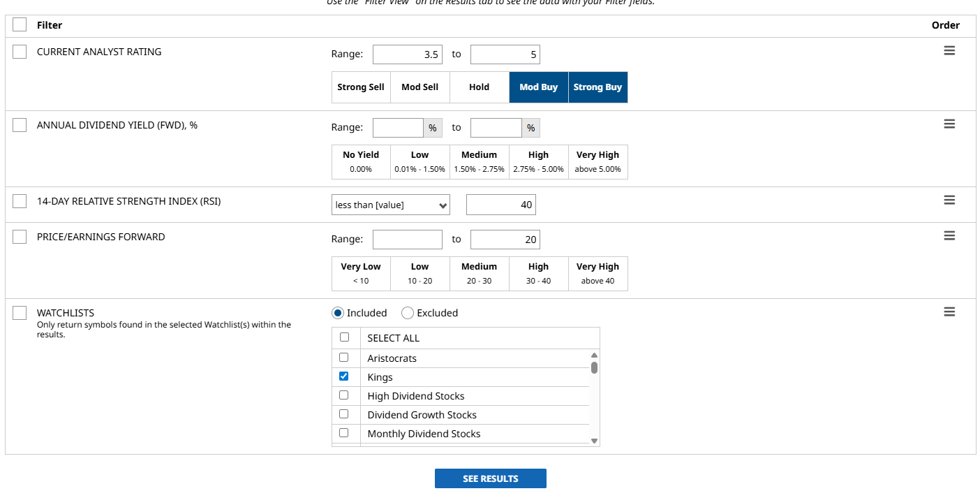Check the Aristocrats watchlist box
980x491 pixels.
click(344, 357)
